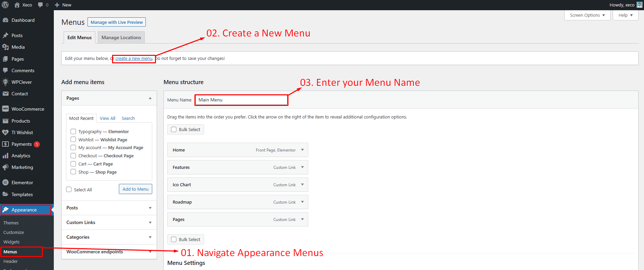Viewport: 644px width, 270px height.
Task: Open Manage with Live Preview
Action: tap(116, 22)
